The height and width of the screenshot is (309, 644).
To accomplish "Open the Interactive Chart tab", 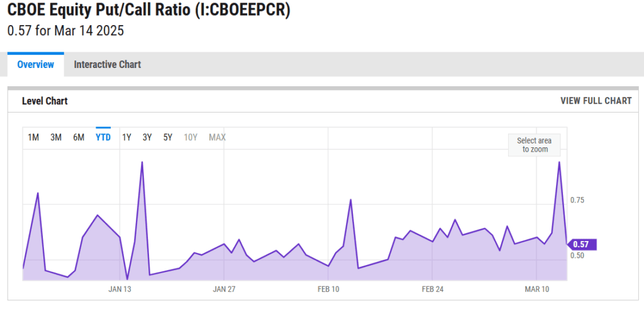I will click(107, 65).
